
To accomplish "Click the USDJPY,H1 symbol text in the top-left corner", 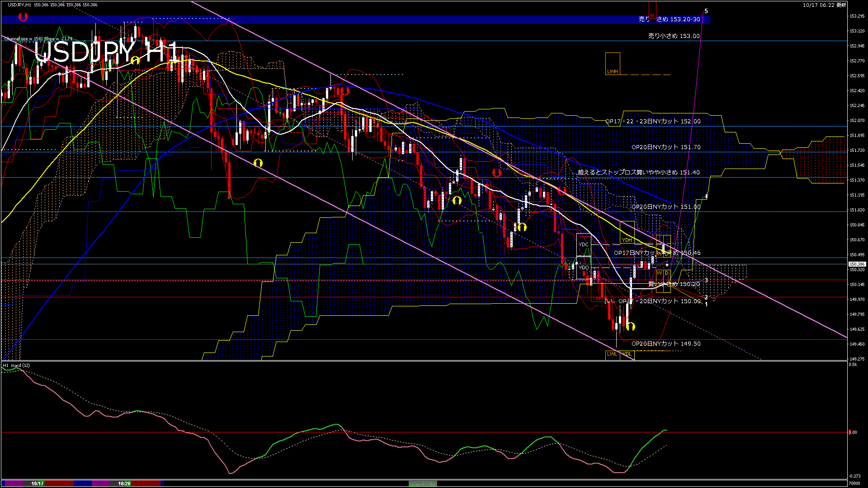I will [19, 5].
